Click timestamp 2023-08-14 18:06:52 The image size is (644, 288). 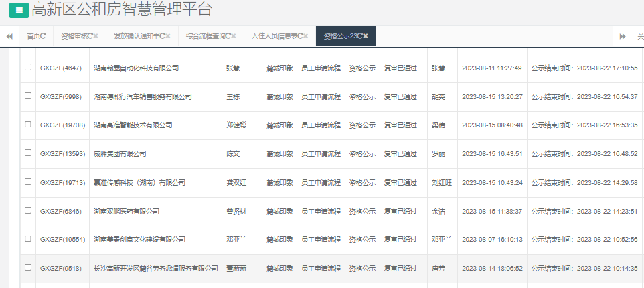(x=492, y=269)
